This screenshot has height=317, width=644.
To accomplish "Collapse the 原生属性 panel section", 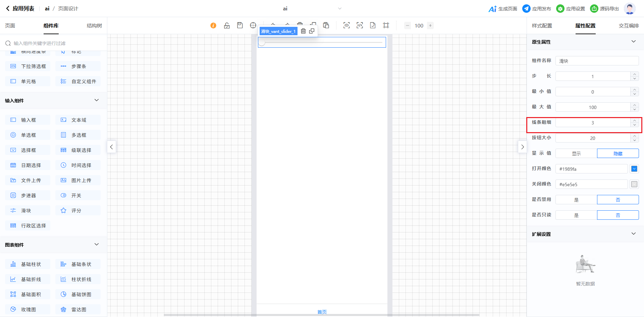I will [633, 42].
